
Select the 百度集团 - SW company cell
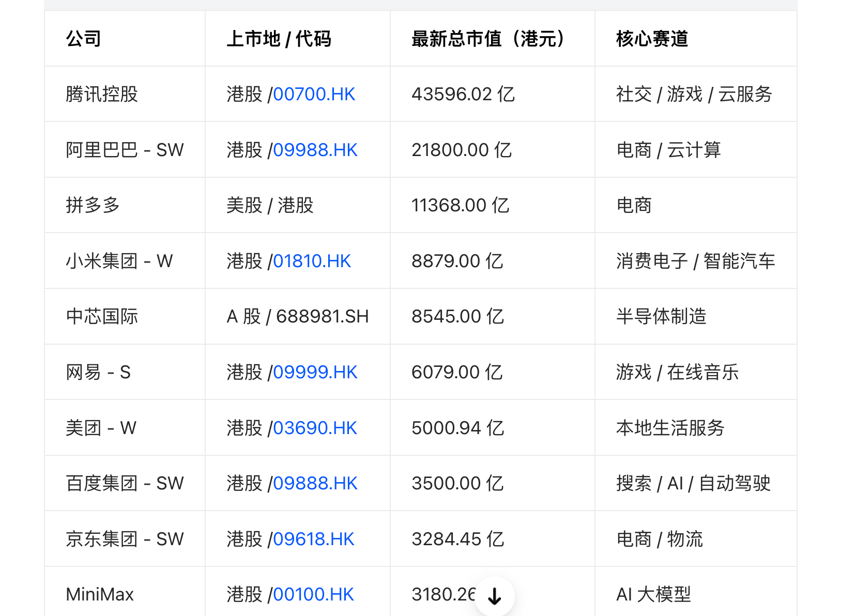[x=125, y=483]
